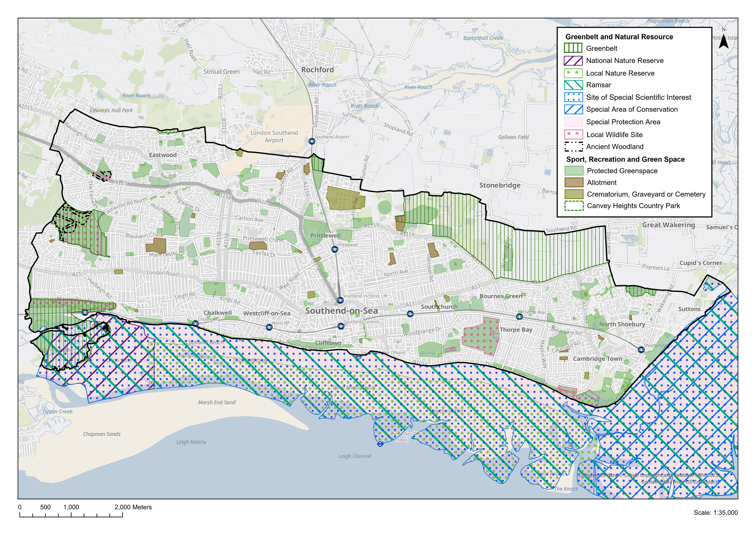Click the 'Shopland Rd' road label
The width and height of the screenshot is (756, 535).
coord(398,129)
